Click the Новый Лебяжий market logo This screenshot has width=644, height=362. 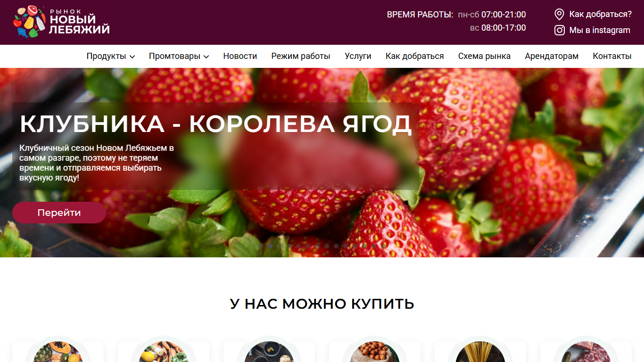[x=61, y=22]
